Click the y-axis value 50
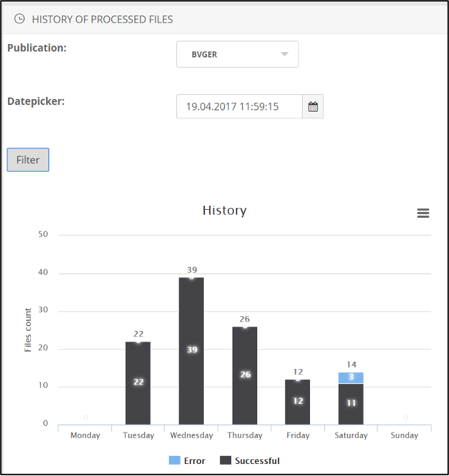The width and height of the screenshot is (449, 476). (x=43, y=234)
